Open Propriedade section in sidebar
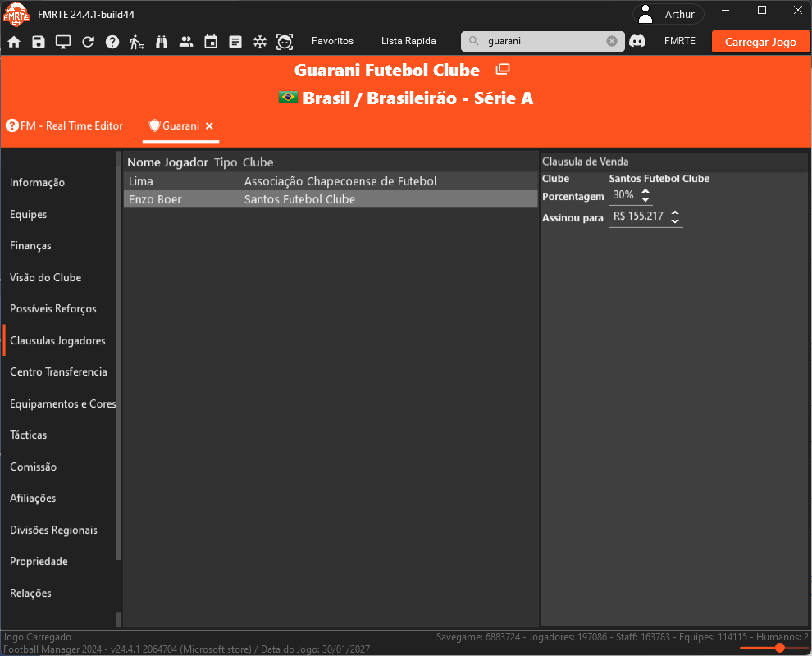This screenshot has width=812, height=656. pyautogui.click(x=39, y=561)
